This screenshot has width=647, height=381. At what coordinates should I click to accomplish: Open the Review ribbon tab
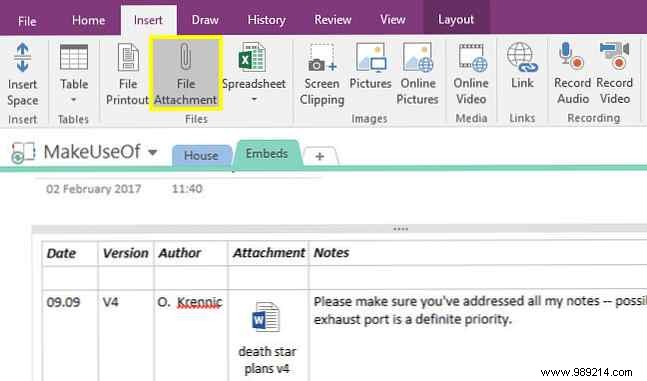click(333, 19)
